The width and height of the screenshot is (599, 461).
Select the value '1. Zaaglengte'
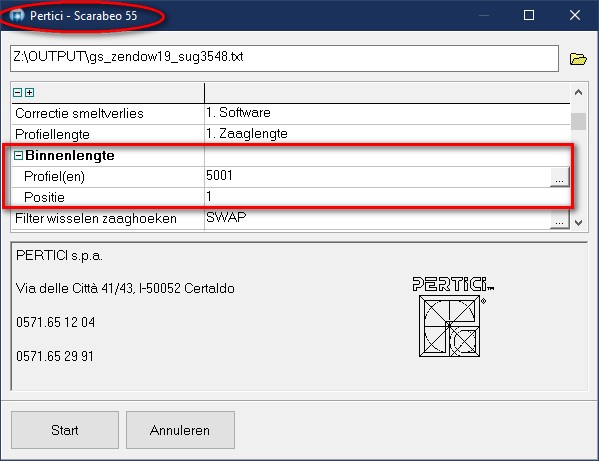(x=247, y=134)
